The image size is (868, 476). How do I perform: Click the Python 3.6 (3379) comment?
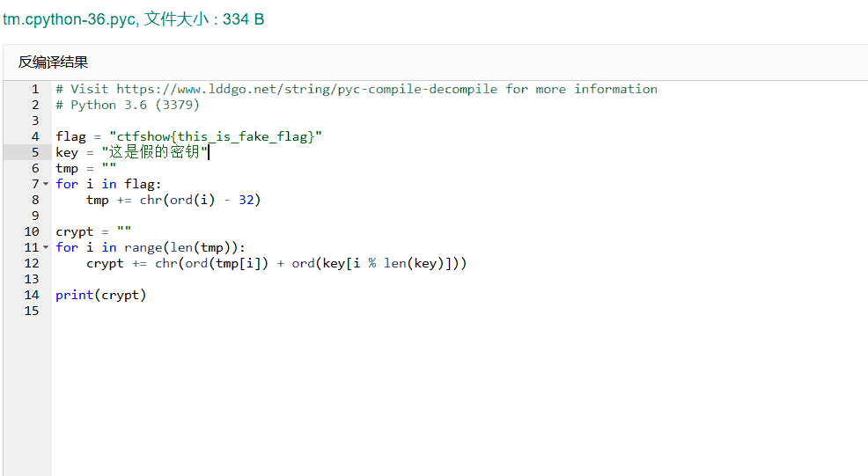coord(128,106)
